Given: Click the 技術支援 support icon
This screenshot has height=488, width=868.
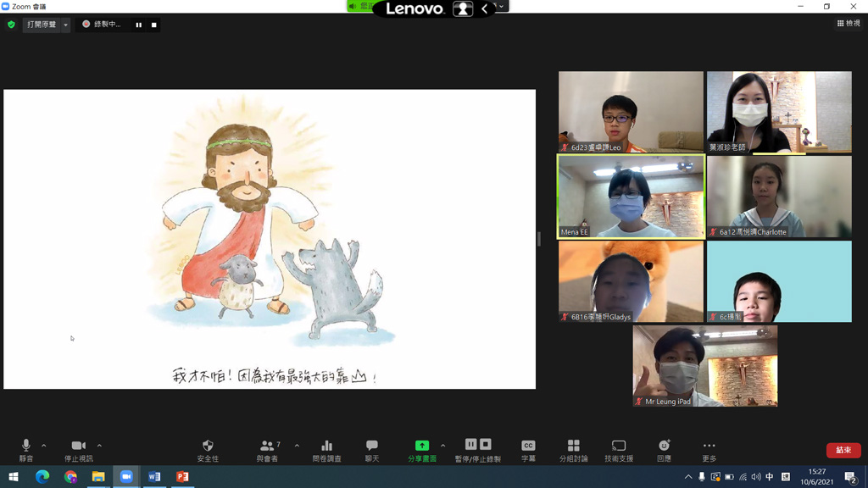Looking at the screenshot, I should click(x=618, y=446).
